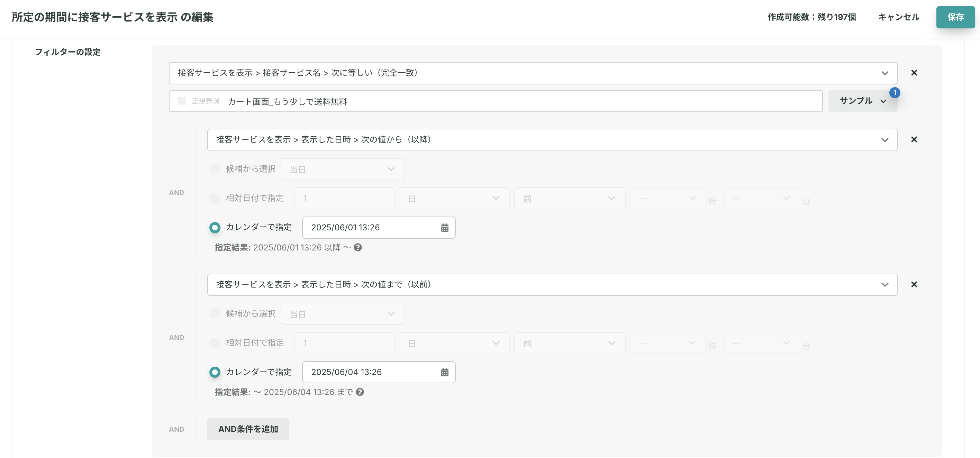Open the 分 minute dropdown in 以降 condition

(762, 198)
